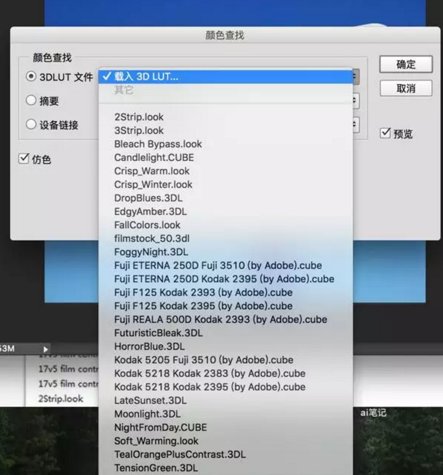Toggle the 仿色 checkbox

(24, 158)
